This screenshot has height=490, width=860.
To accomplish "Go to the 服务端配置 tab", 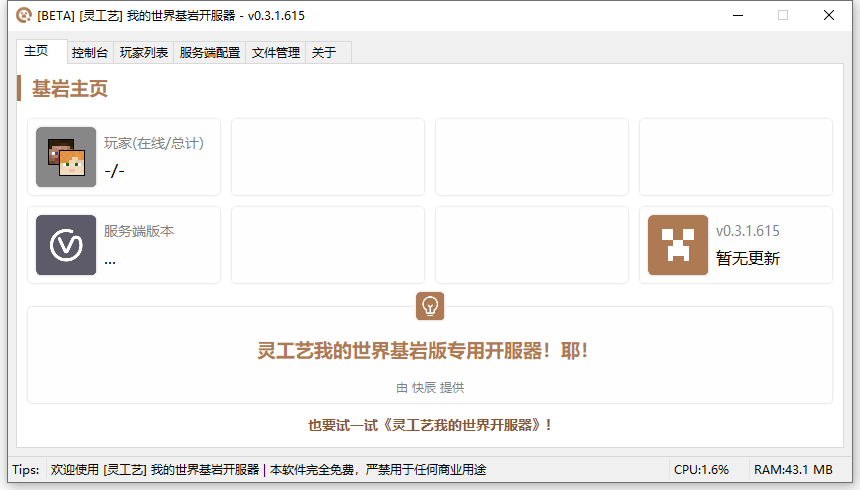I will coord(210,53).
